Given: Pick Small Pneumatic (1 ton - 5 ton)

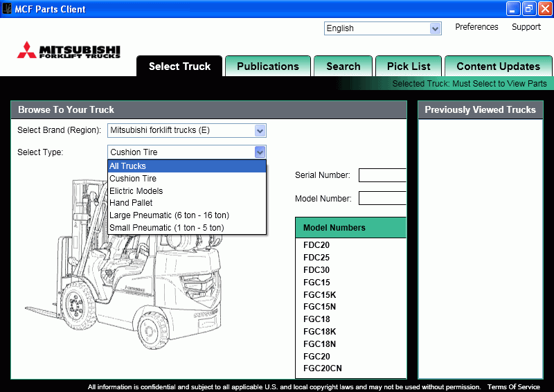Looking at the screenshot, I should (187, 228).
